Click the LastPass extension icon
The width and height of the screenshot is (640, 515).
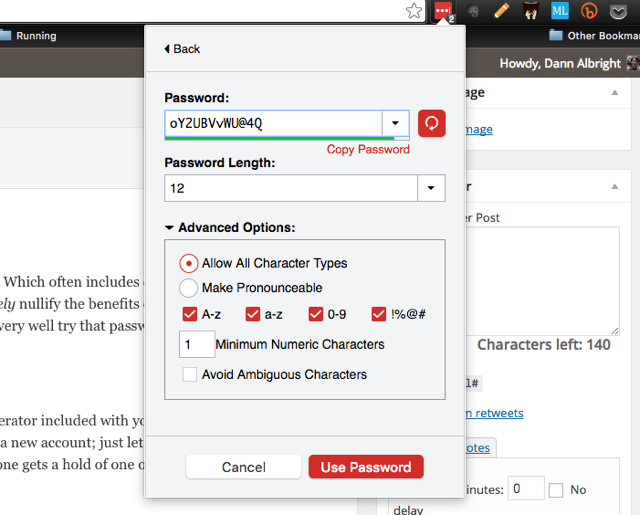coord(442,11)
